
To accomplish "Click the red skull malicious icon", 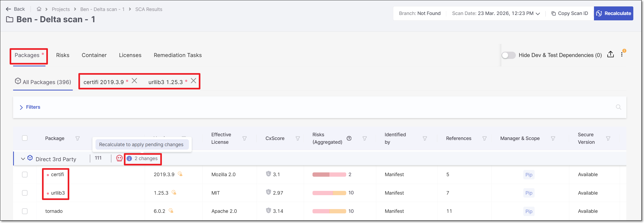I will click(119, 158).
